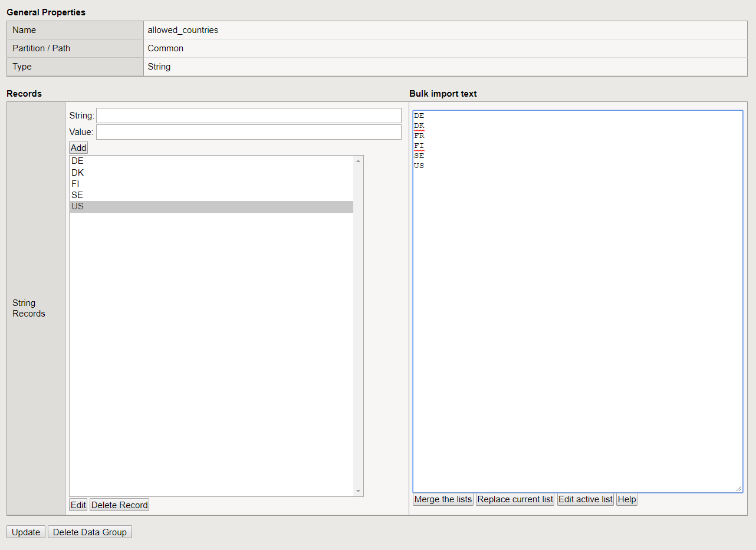Viewport: 756px width, 550px height.
Task: Focus the Value input field
Action: pos(249,132)
